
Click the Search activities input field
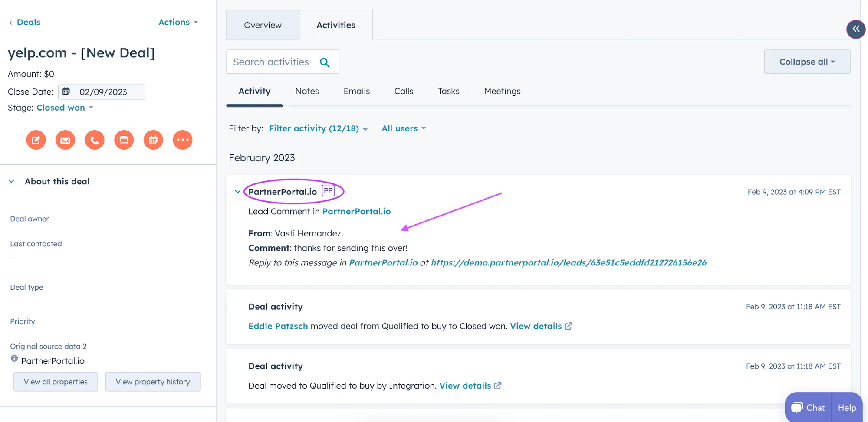283,62
